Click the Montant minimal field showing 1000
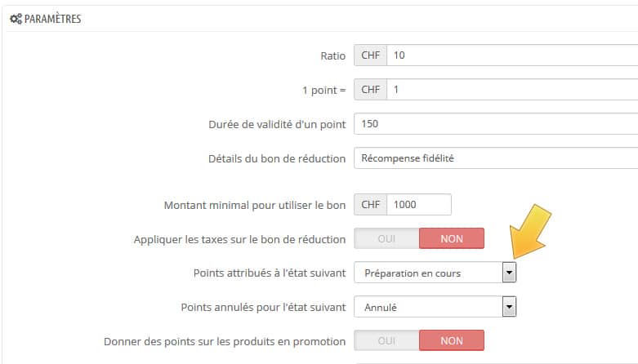The image size is (638, 364). coord(419,205)
